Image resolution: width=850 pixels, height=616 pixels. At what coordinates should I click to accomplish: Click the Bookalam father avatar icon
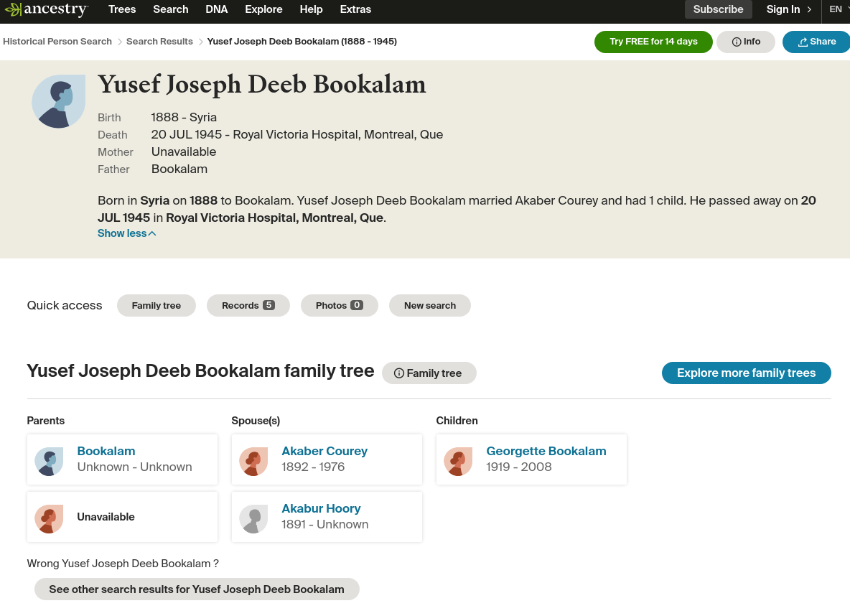tap(49, 462)
